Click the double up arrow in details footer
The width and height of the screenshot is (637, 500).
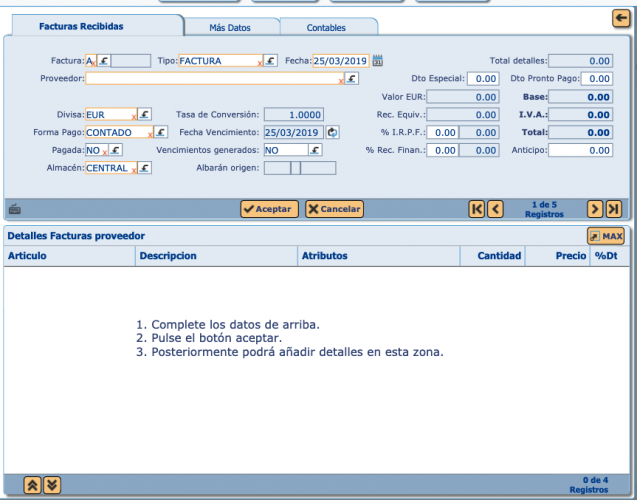[x=32, y=484]
